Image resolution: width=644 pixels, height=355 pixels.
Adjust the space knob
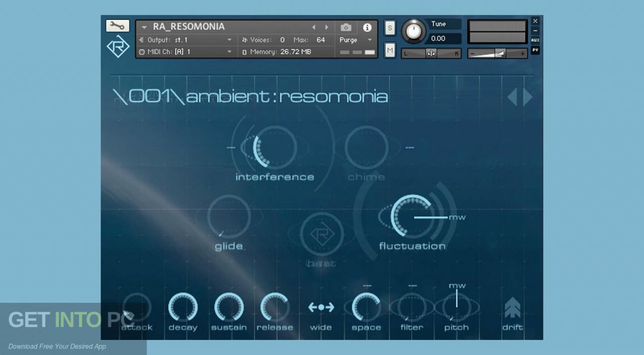(x=366, y=307)
